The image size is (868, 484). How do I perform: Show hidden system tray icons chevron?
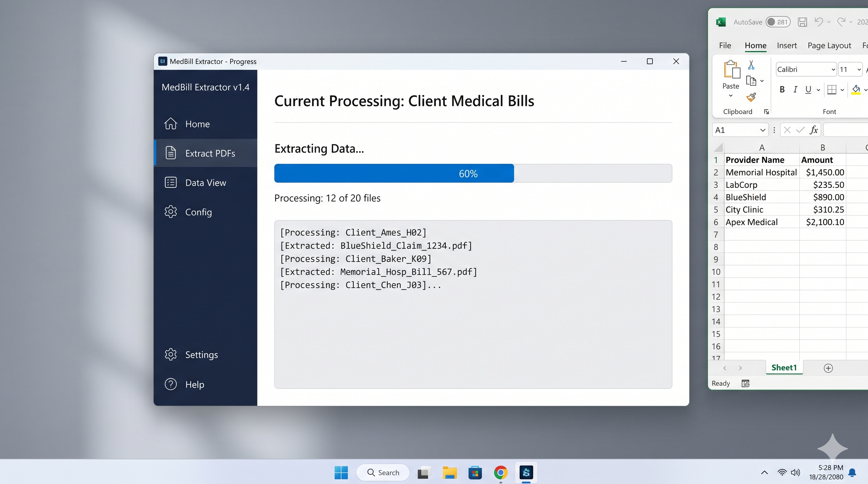coord(764,473)
